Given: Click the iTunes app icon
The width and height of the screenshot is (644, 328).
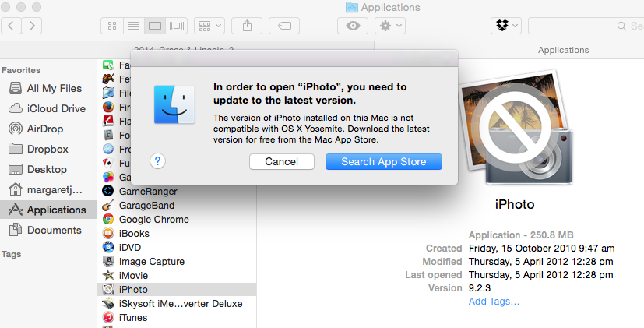Looking at the screenshot, I should point(108,317).
